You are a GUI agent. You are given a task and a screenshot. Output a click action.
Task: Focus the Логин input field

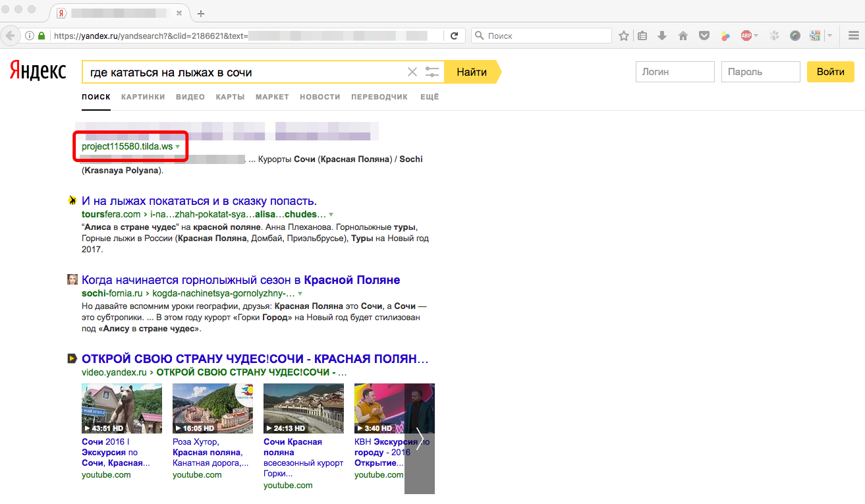point(675,72)
